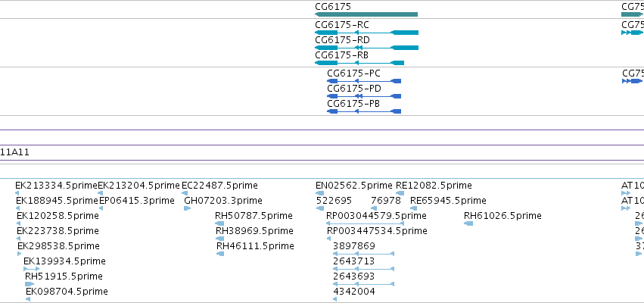Click the CG6175-PD protein glyph
Image resolution: width=644 pixels, height=303 pixels.
364,96
